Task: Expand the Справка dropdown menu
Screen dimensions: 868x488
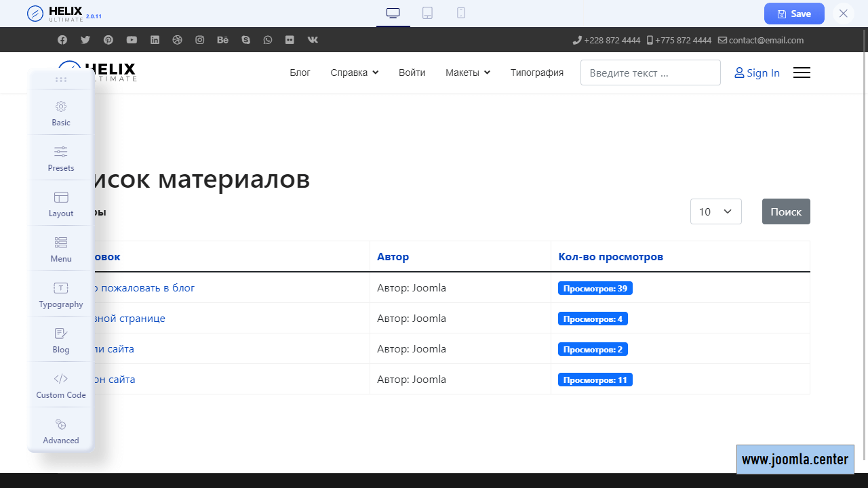Action: [x=354, y=73]
